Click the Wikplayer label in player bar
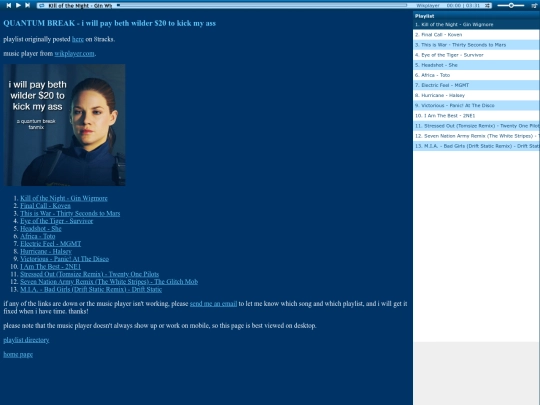 pos(427,6)
